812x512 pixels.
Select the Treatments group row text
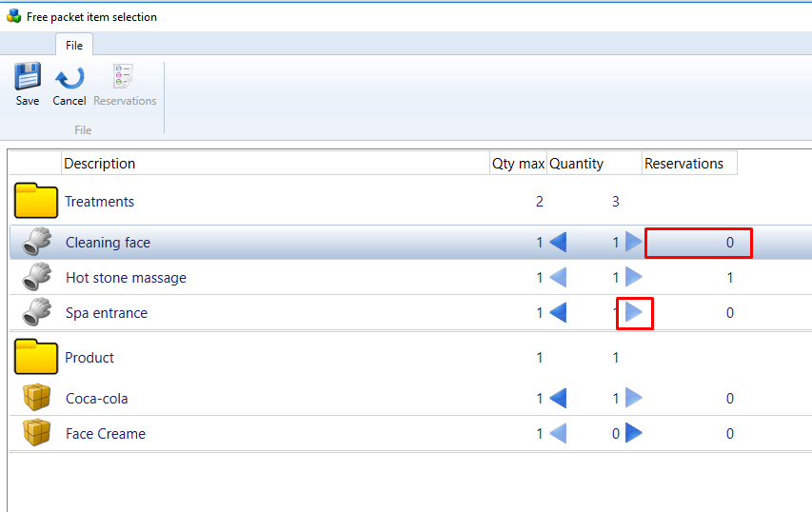pos(99,202)
